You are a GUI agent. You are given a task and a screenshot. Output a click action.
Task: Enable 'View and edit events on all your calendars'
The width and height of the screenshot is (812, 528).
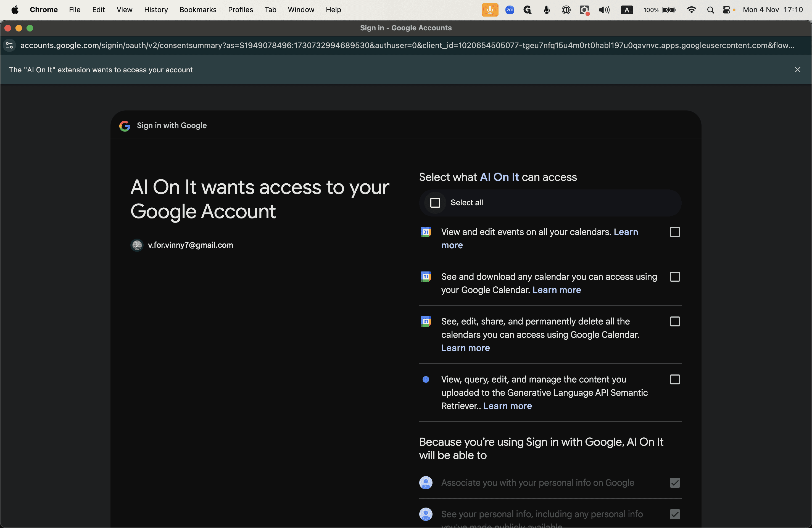click(675, 232)
